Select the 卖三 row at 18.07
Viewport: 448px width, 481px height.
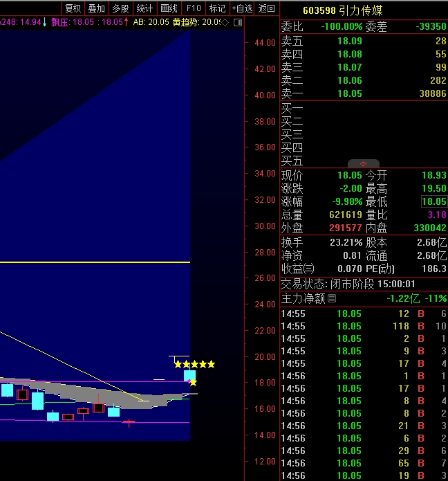tap(364, 67)
